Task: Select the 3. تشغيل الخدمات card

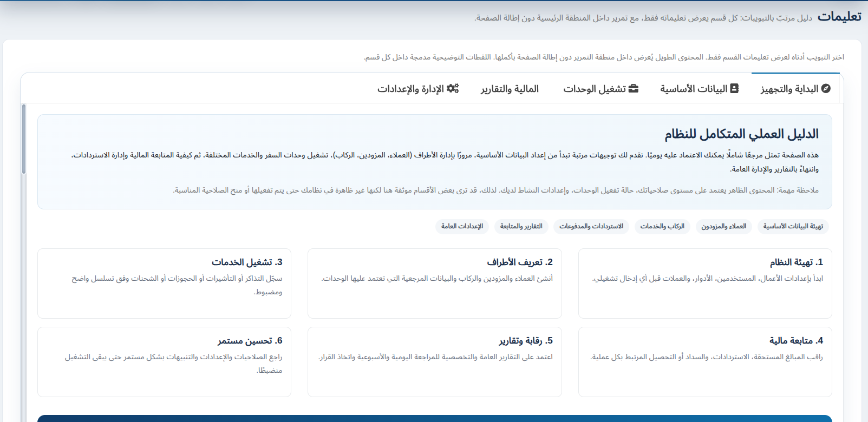Action: tap(164, 283)
